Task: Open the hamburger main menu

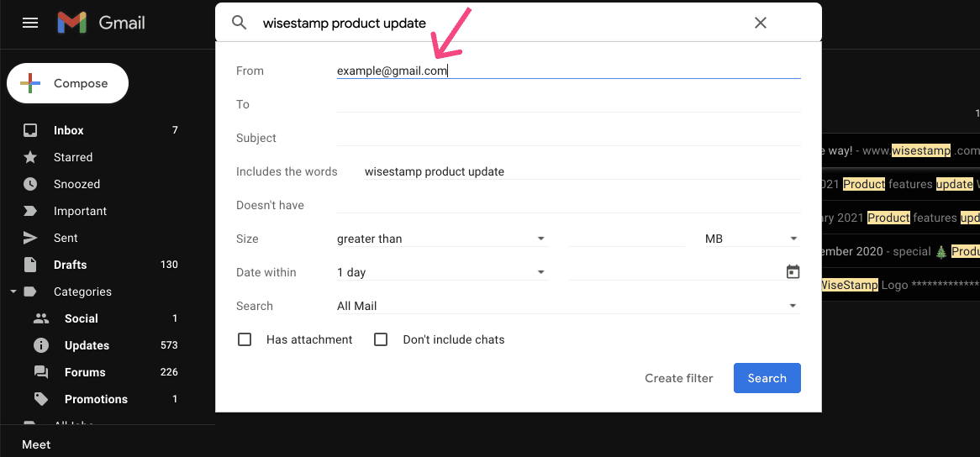Action: click(30, 23)
